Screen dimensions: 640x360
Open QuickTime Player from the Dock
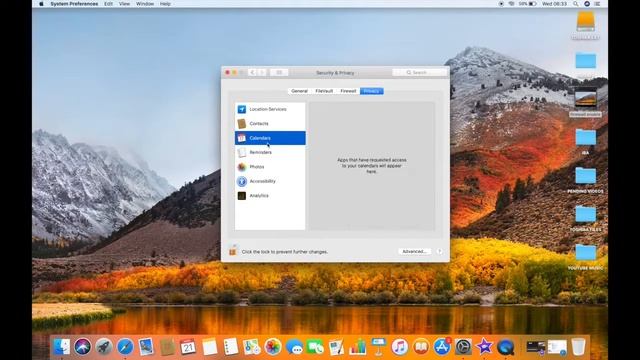click(x=506, y=347)
